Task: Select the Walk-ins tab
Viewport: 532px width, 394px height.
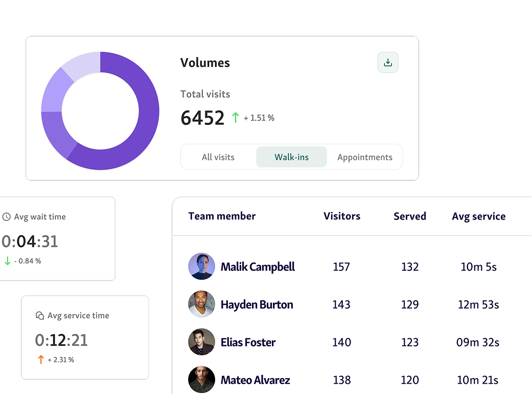Action: [291, 157]
